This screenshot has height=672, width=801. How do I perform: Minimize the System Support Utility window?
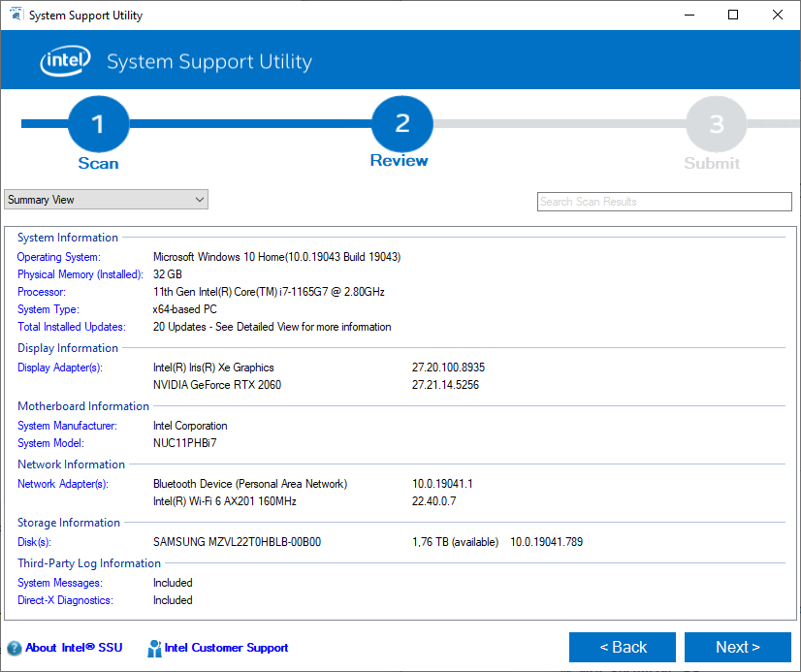coord(689,15)
